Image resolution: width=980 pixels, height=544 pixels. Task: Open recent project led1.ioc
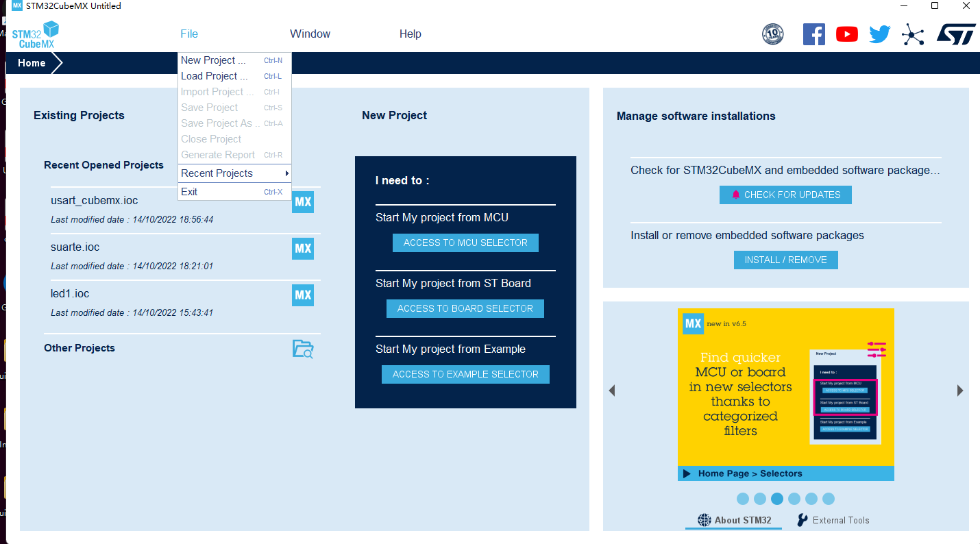click(70, 294)
